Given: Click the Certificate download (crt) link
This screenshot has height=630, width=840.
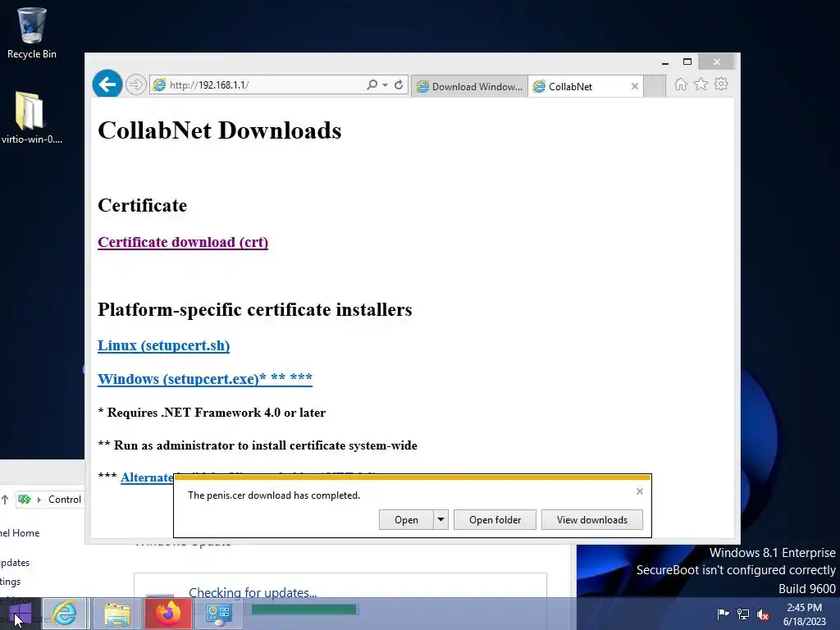Looking at the screenshot, I should click(183, 242).
